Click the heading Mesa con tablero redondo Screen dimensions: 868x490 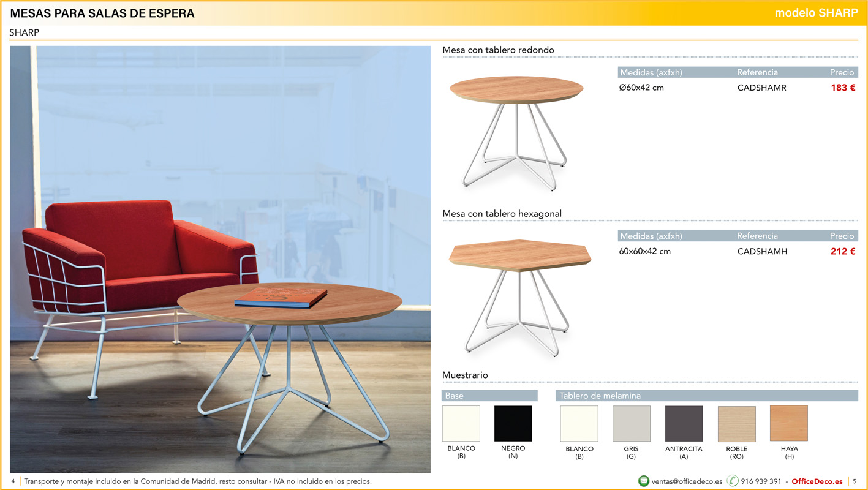(499, 50)
